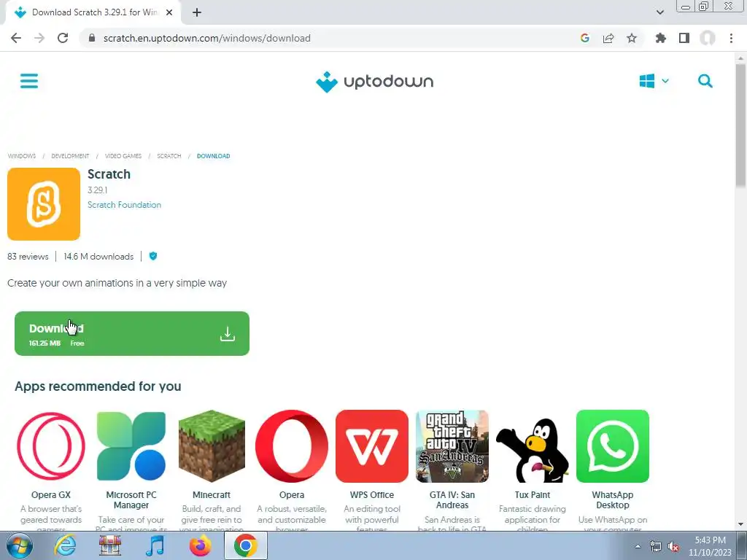Open the Minecraft app icon
This screenshot has height=560, width=747.
(212, 446)
